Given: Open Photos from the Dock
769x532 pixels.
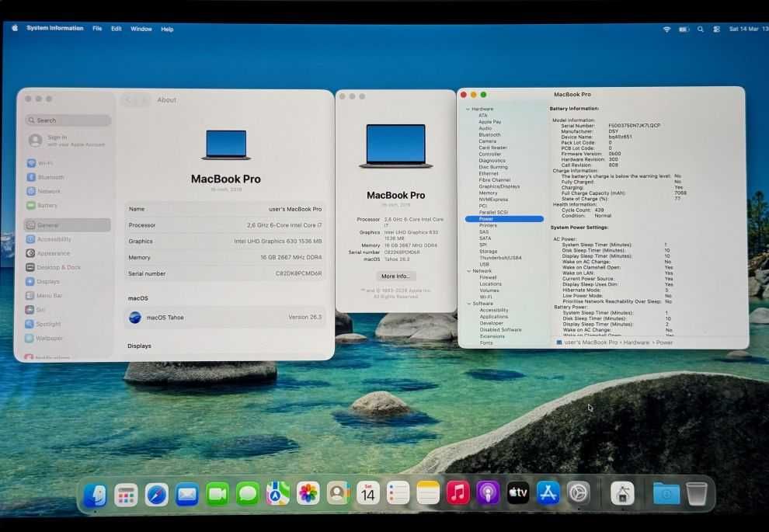Looking at the screenshot, I should click(x=308, y=493).
